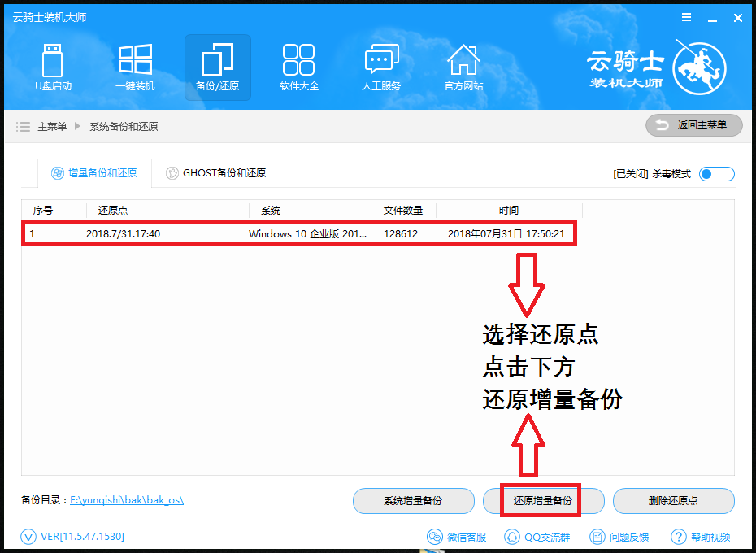Toggle the 杀毒模式 switch
This screenshot has height=553, width=756.
tap(717, 174)
